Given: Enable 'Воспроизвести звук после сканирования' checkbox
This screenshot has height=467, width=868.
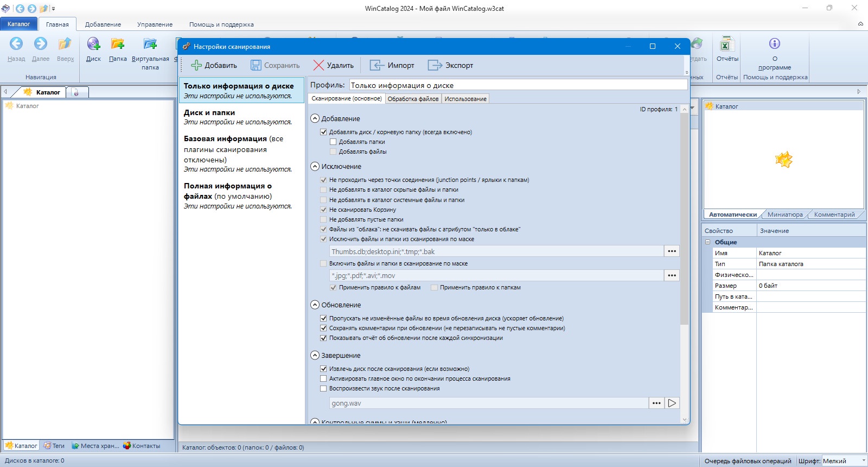Looking at the screenshot, I should (323, 388).
